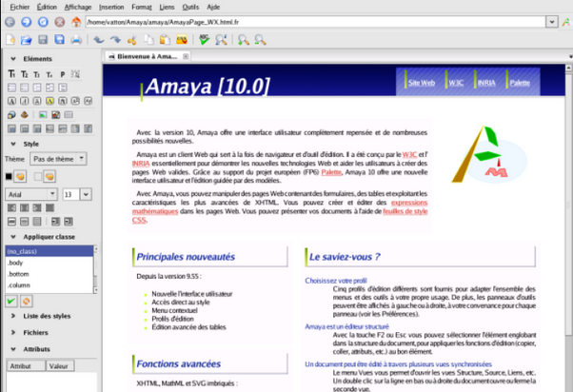The height and width of the screenshot is (392, 573).
Task: Cut selection with the scissors icon
Action: tap(132, 39)
